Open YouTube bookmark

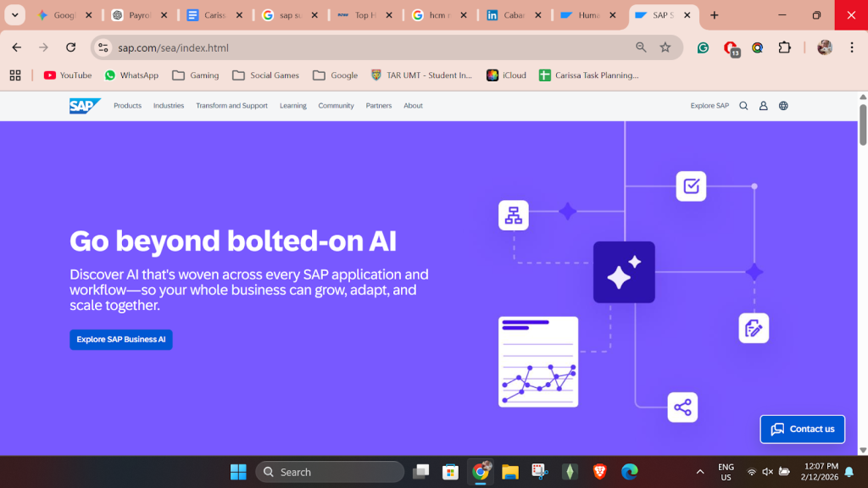click(x=68, y=75)
